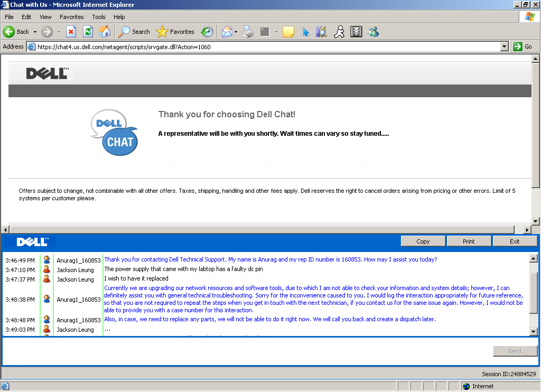541x392 pixels.
Task: Click the Dell Chat bubble logo
Action: [114, 133]
